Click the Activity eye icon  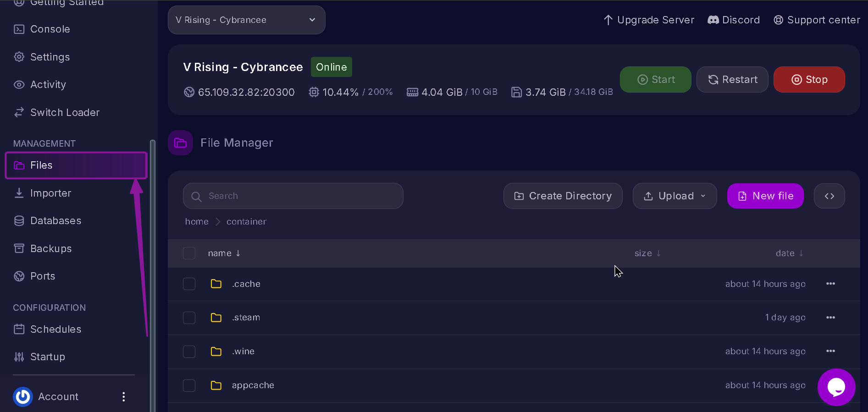coord(19,85)
